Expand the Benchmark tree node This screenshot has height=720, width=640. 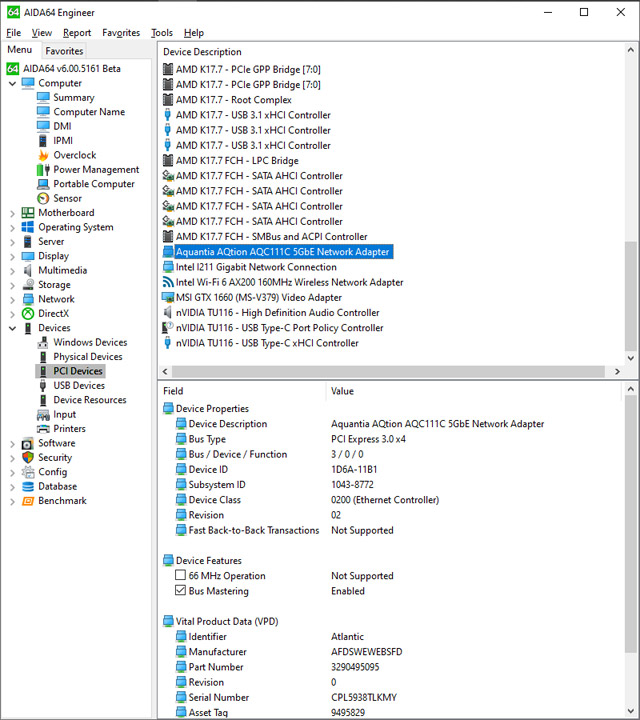coord(12,501)
